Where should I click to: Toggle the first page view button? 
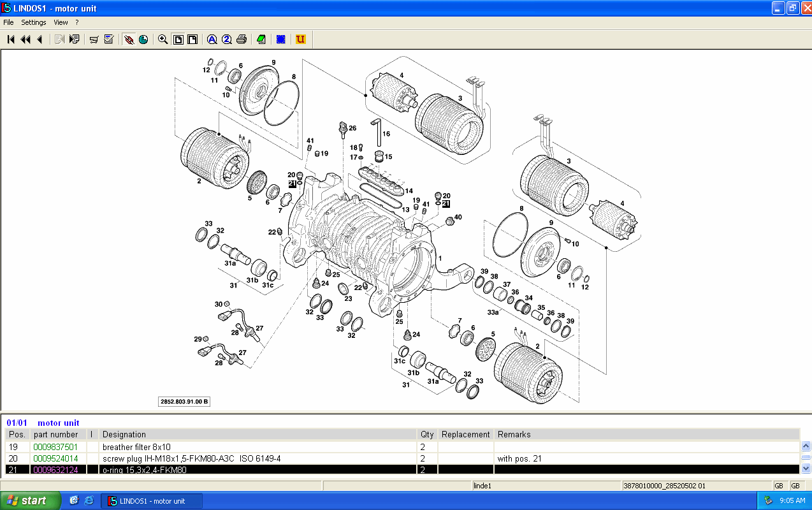178,40
